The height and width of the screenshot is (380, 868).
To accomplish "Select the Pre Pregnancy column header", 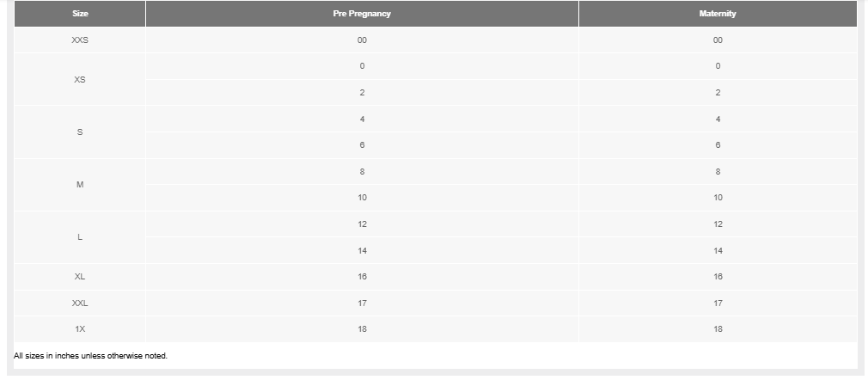I will [x=362, y=13].
